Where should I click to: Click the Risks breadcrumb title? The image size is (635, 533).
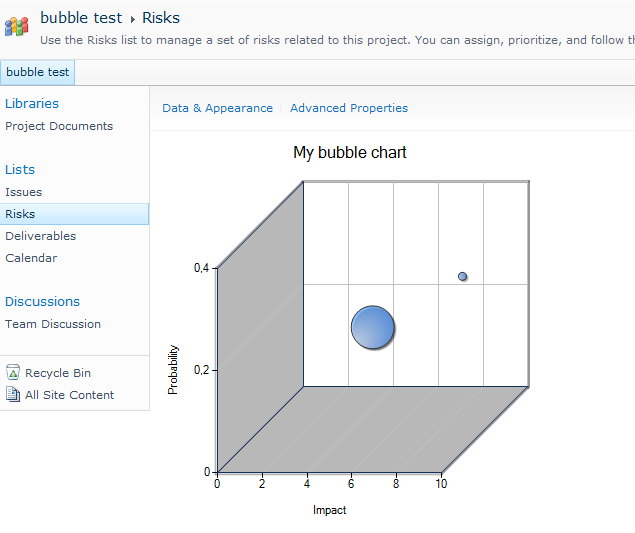(161, 18)
